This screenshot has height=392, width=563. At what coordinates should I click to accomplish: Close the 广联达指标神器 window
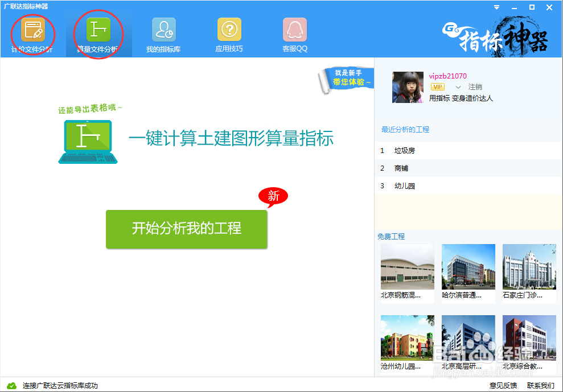549,7
